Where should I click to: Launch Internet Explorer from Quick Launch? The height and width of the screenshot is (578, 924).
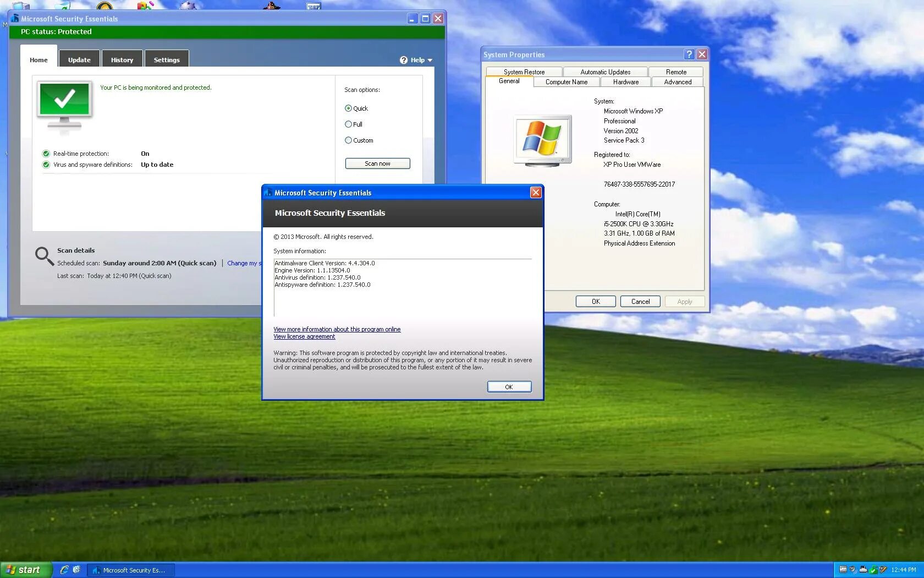coord(64,570)
